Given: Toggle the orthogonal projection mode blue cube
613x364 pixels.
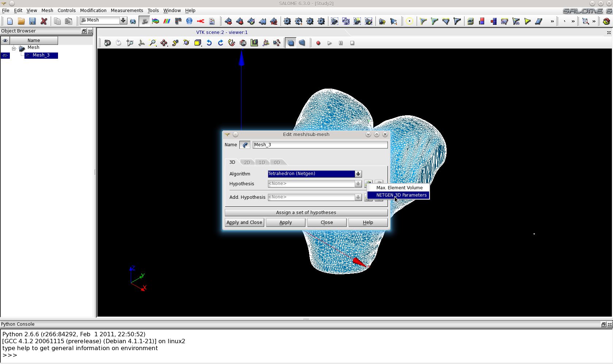Looking at the screenshot, I should pos(291,43).
